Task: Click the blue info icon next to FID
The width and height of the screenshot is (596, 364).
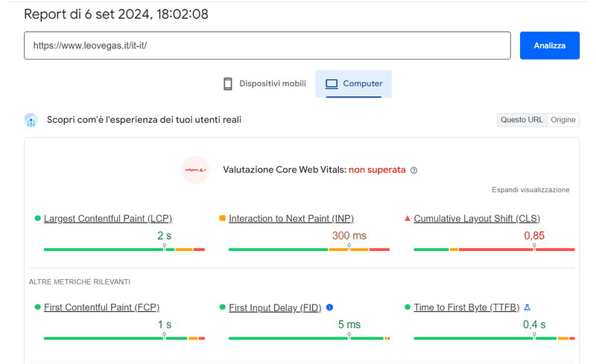Action: (x=329, y=307)
